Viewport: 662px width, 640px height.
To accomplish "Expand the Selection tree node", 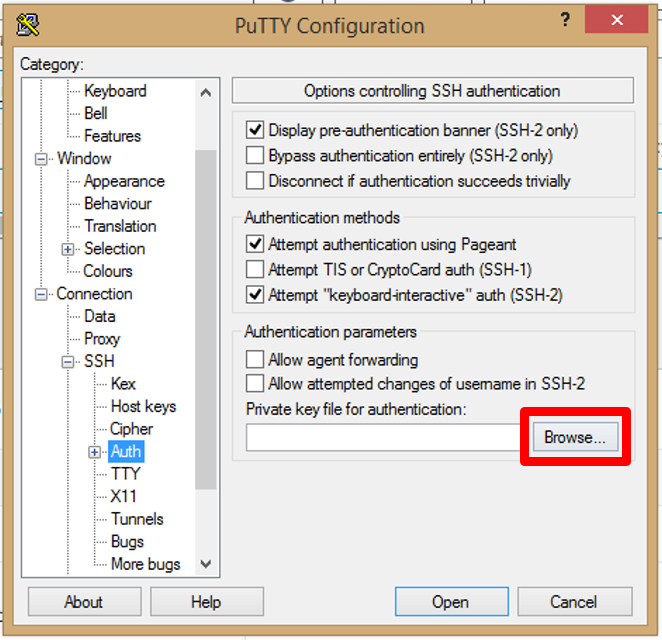I will coord(68,249).
